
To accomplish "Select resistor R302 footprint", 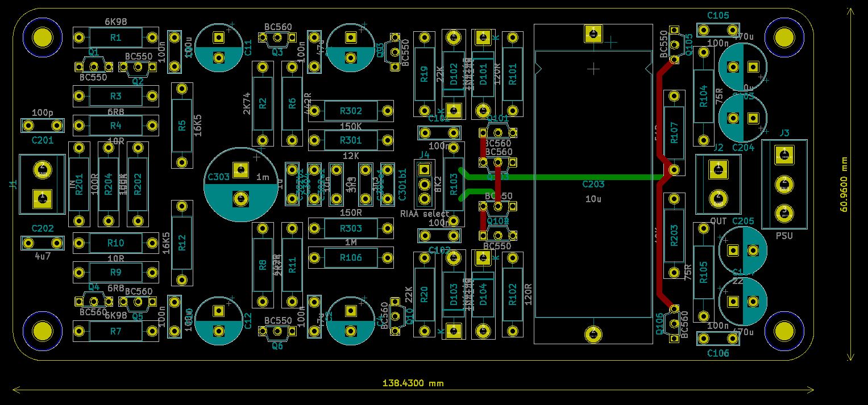I will pyautogui.click(x=351, y=111).
